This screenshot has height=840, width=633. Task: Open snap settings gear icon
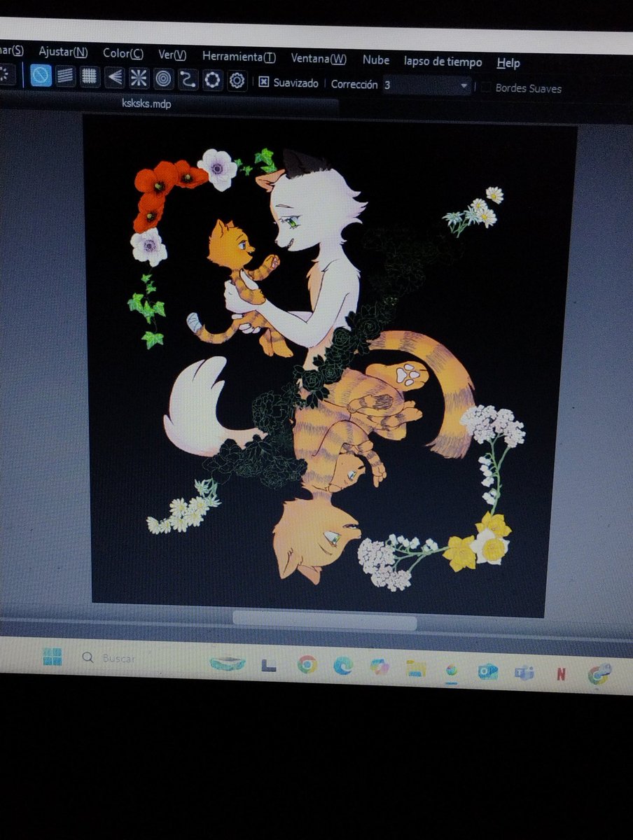tap(237, 80)
